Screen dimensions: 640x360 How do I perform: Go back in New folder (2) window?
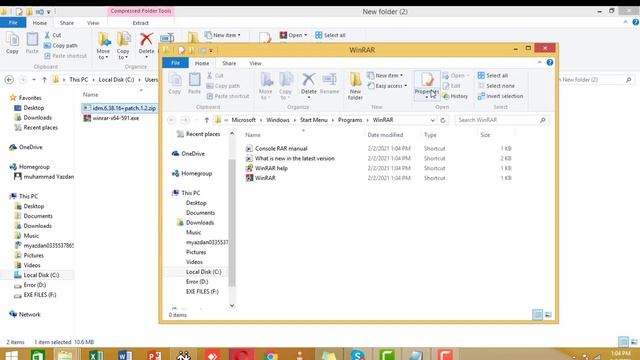click(x=9, y=80)
